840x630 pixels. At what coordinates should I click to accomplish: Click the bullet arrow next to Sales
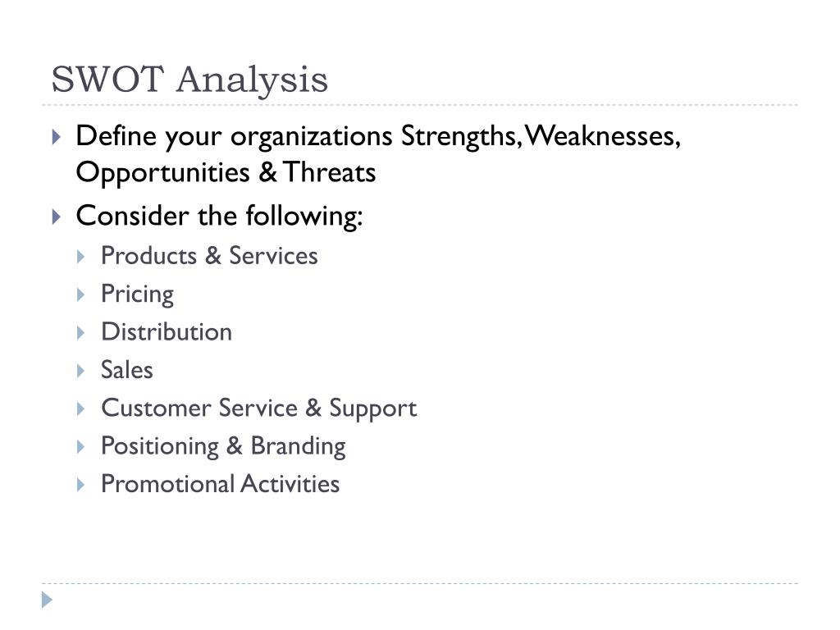click(81, 371)
